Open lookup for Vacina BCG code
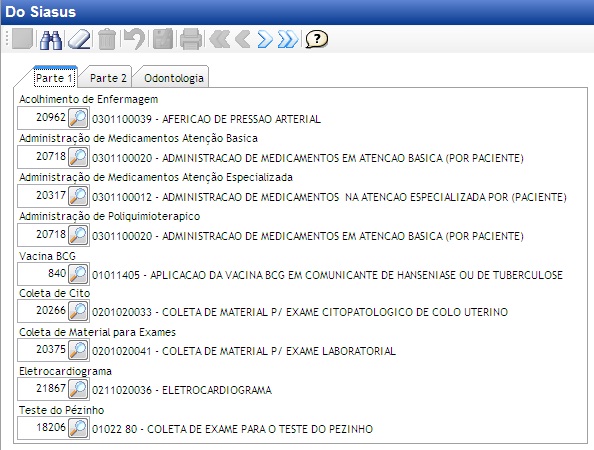594x450 pixels. (78, 274)
